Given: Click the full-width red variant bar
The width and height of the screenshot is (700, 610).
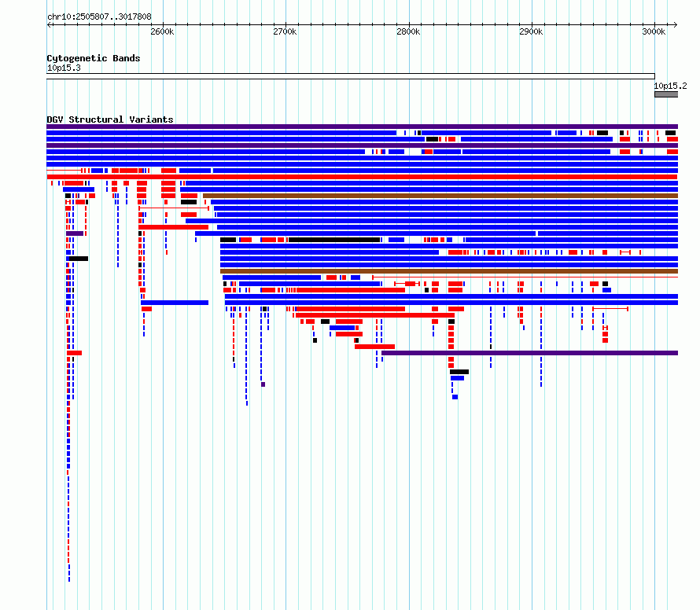Looking at the screenshot, I should 362,177.
